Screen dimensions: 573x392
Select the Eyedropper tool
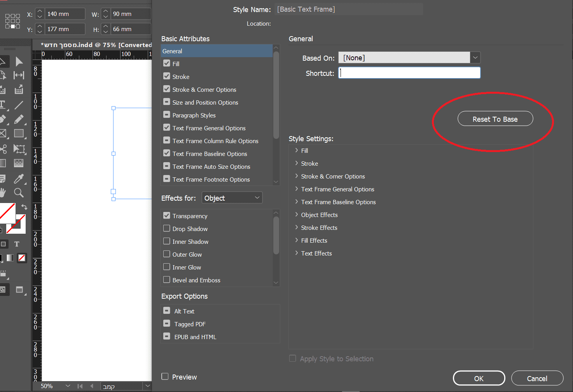[19, 178]
